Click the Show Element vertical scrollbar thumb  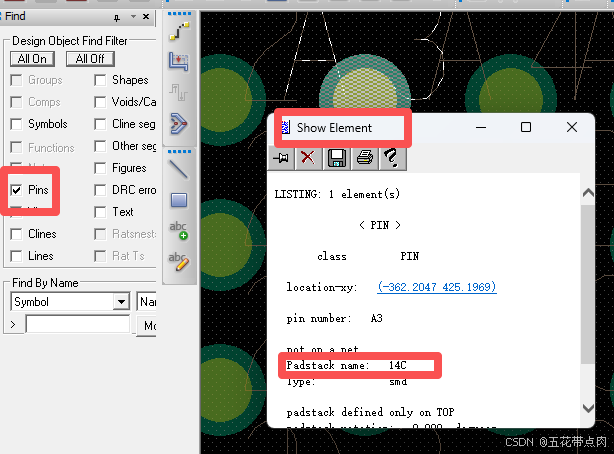587,284
